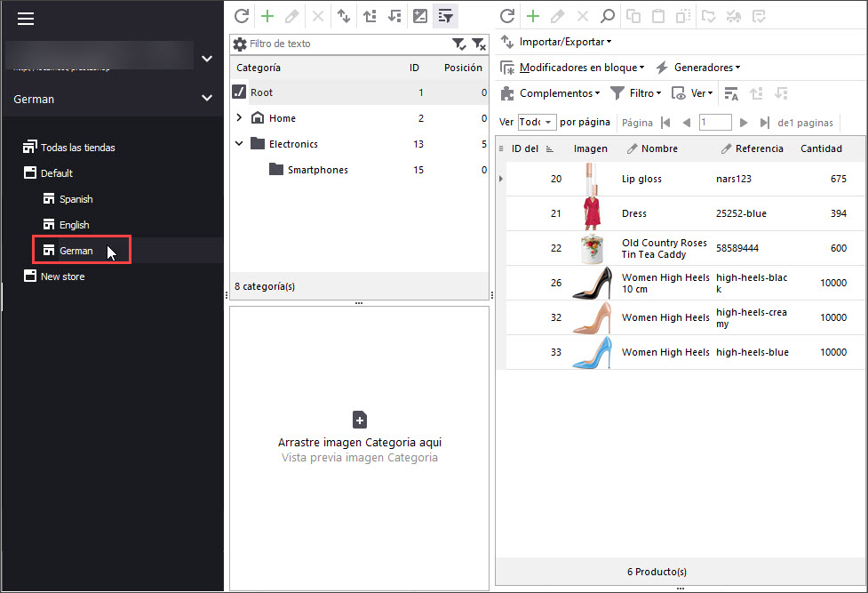Click the category image resize icon
Viewport: 868px width, 593px height.
[420, 16]
